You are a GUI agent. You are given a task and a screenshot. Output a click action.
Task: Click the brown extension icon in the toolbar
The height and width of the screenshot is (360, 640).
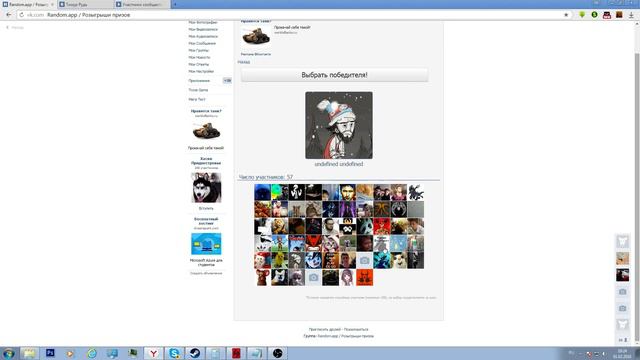pos(619,15)
